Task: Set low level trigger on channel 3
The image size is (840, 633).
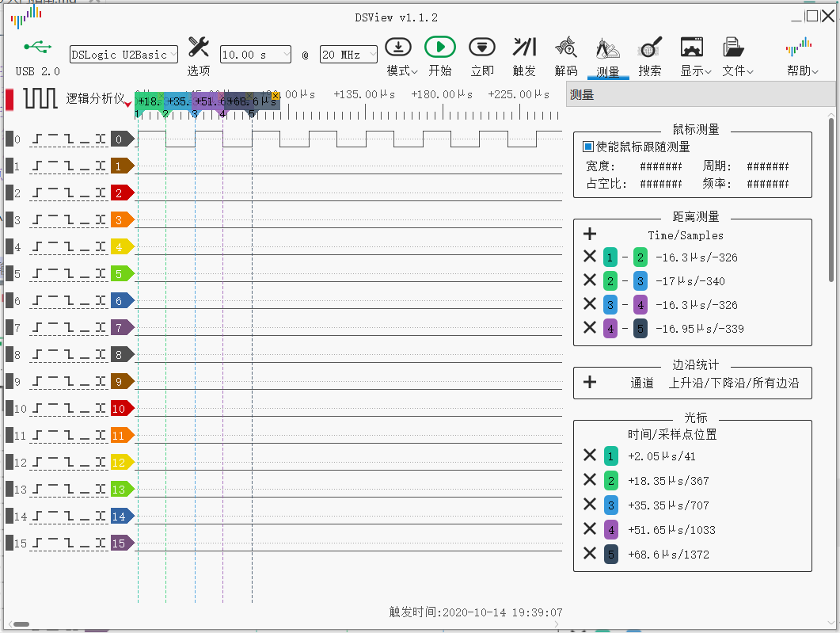Action: [85, 219]
